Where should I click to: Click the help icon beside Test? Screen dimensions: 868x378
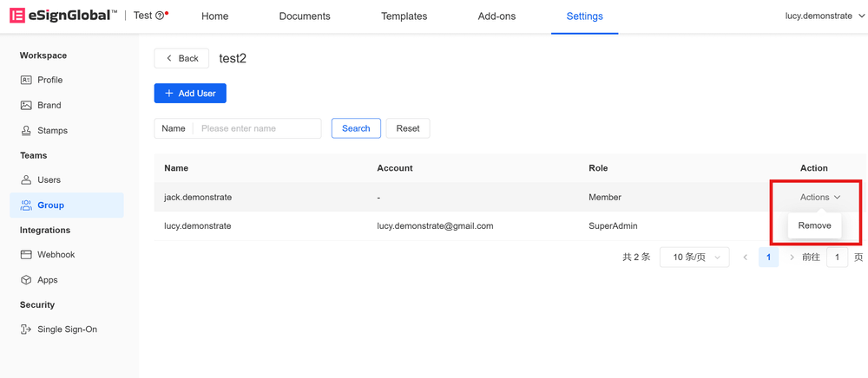[x=160, y=16]
